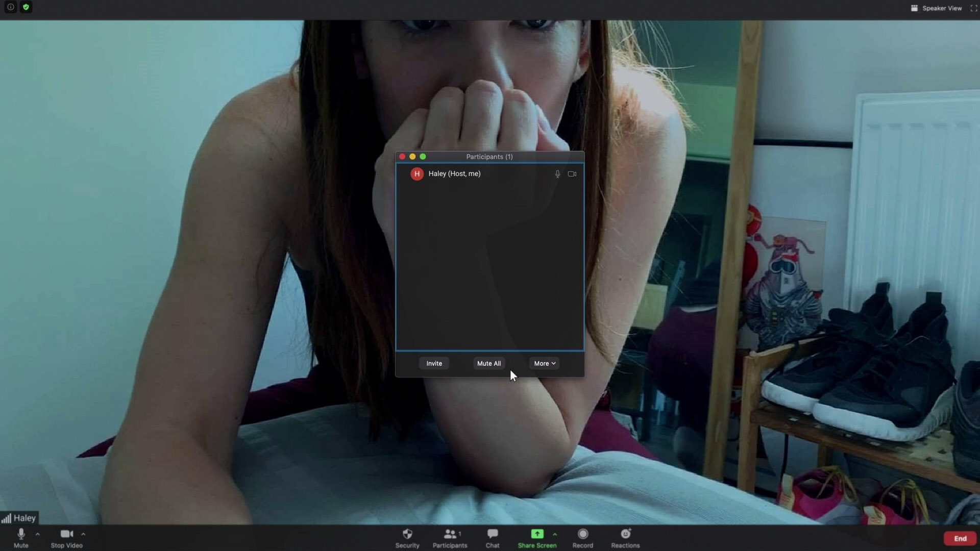Viewport: 980px width, 551px height.
Task: End the meeting
Action: [x=960, y=538]
